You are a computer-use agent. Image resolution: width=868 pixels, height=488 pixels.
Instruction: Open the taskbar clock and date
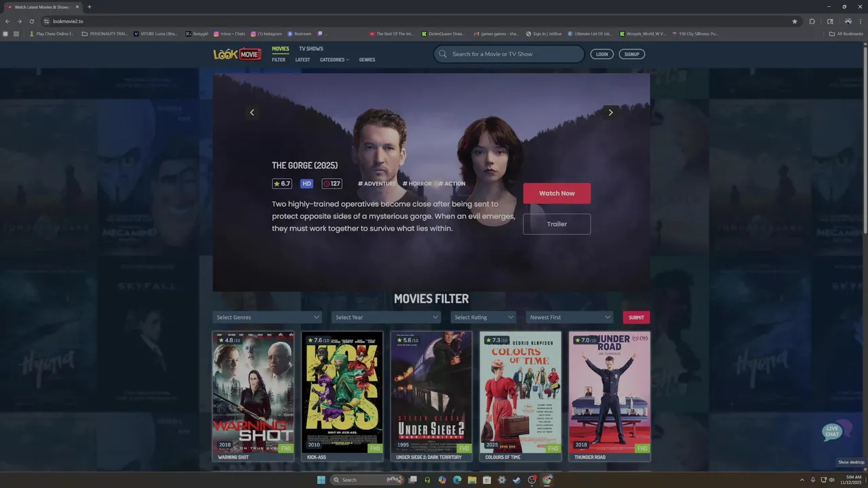pos(850,480)
